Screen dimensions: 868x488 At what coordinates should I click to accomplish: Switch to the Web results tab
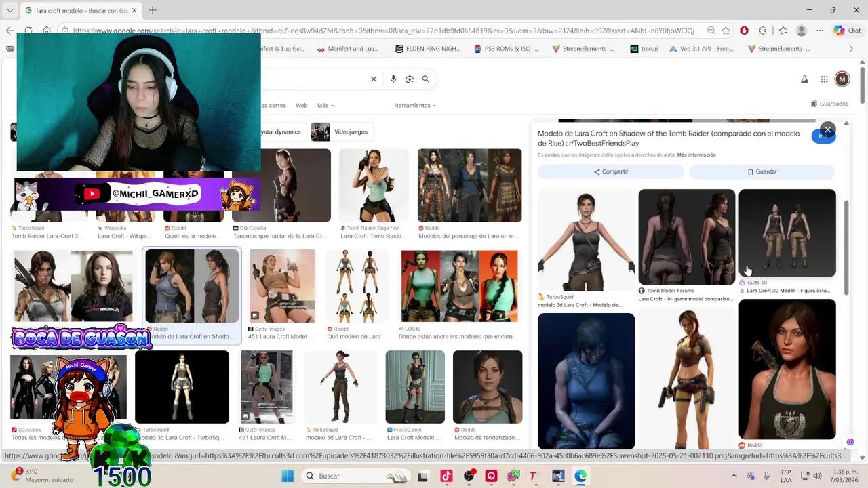click(x=301, y=106)
